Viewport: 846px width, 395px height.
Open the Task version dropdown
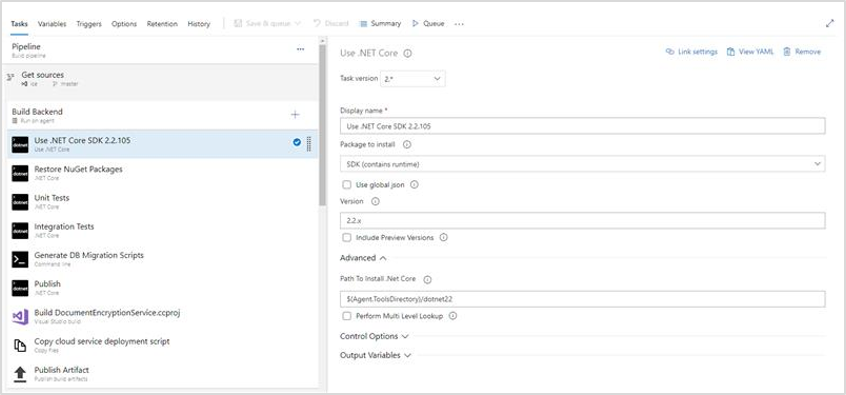[413, 78]
